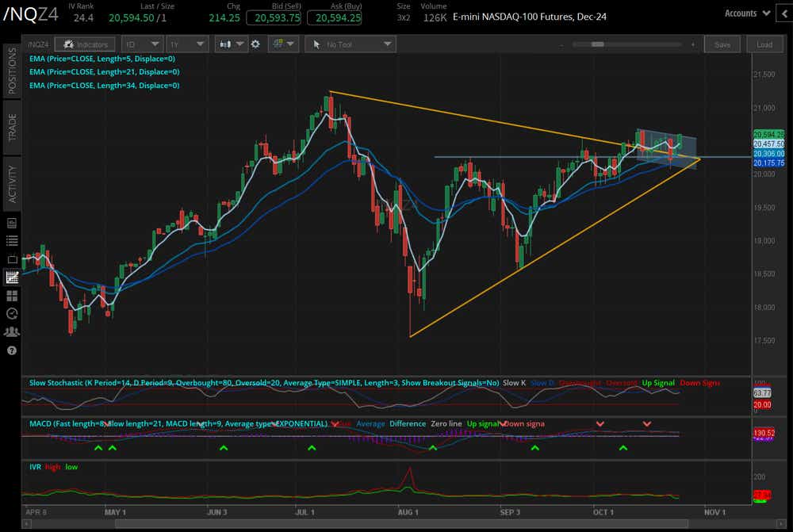This screenshot has width=793, height=532.
Task: Click the people group sidebar icon
Action: (x=12, y=332)
